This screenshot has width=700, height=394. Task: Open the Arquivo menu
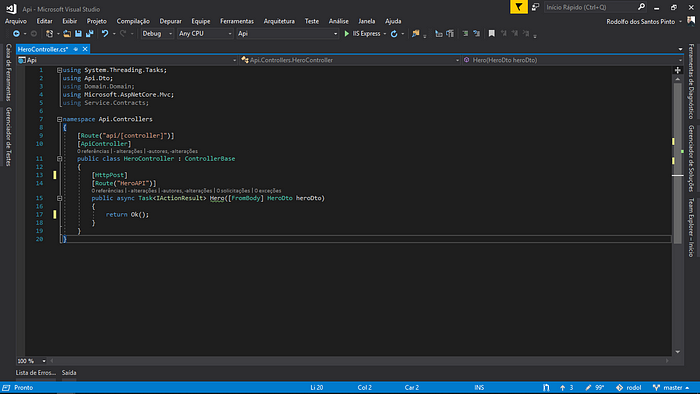(16, 21)
